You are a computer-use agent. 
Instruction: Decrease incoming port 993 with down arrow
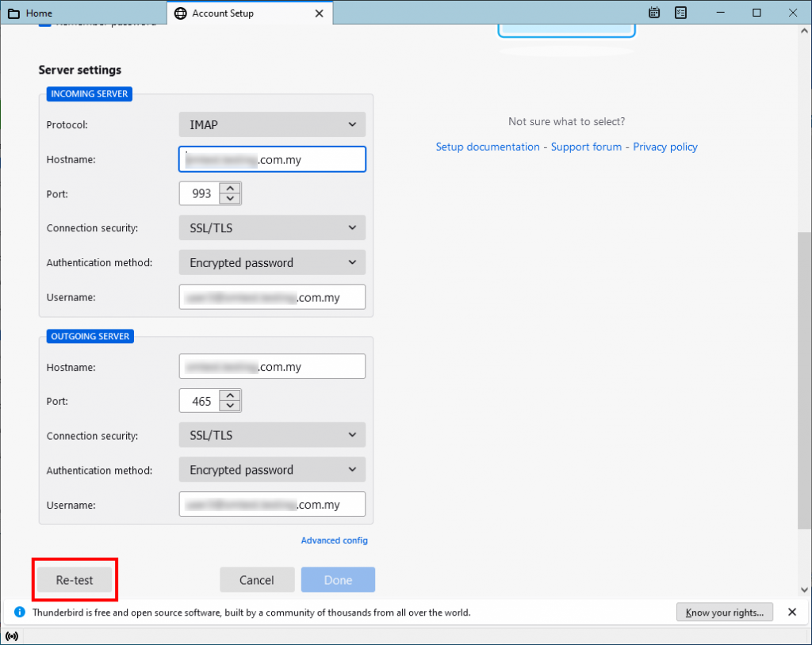click(230, 199)
